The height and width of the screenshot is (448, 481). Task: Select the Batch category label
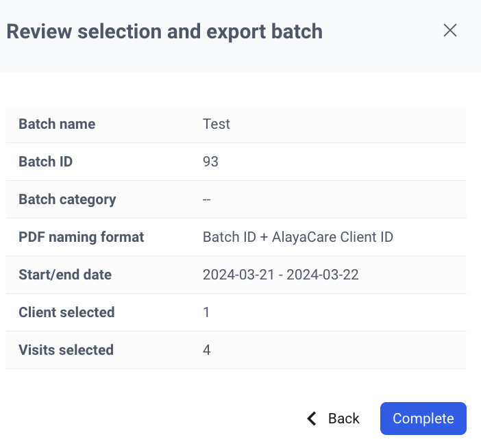pos(67,199)
